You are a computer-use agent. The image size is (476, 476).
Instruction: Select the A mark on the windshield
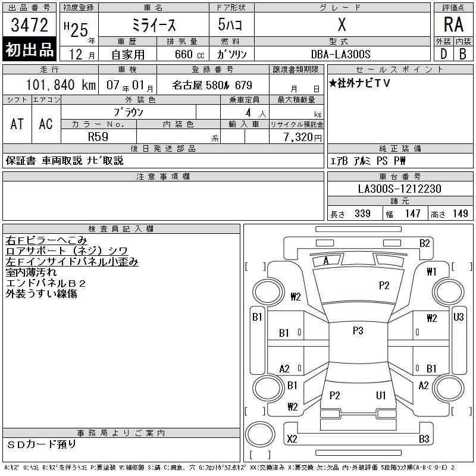click(x=326, y=261)
